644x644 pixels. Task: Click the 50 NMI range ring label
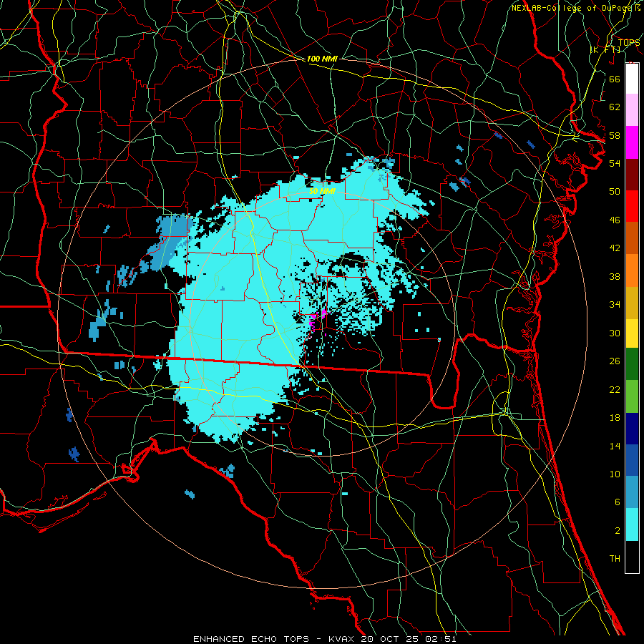[x=322, y=191]
